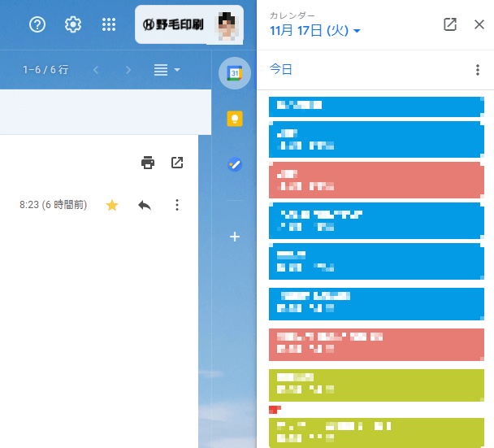Screen dimensions: 494x448
Task: Open the Google apps grid
Action: [109, 24]
